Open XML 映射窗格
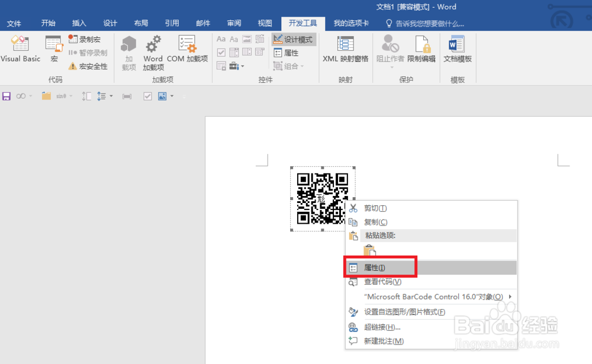 [346, 49]
